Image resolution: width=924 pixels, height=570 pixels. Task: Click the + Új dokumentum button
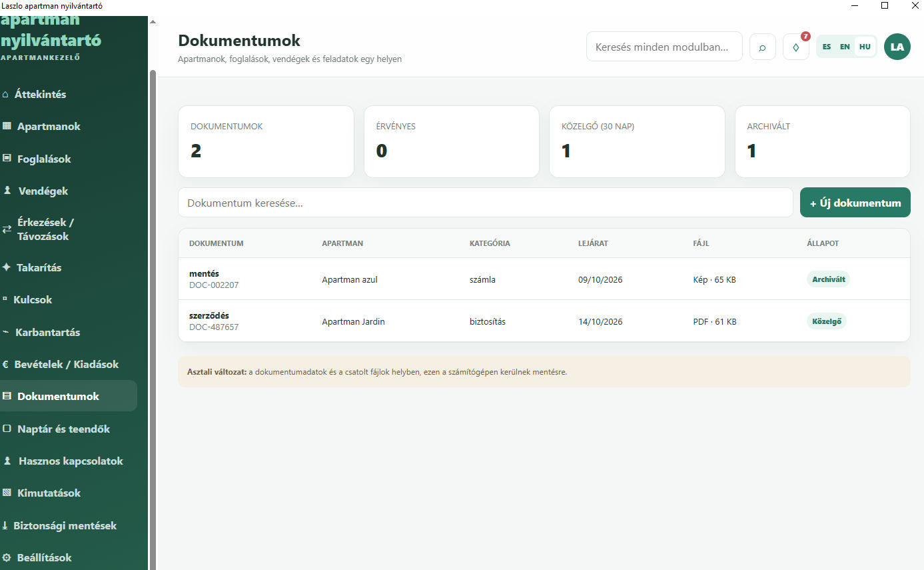855,203
